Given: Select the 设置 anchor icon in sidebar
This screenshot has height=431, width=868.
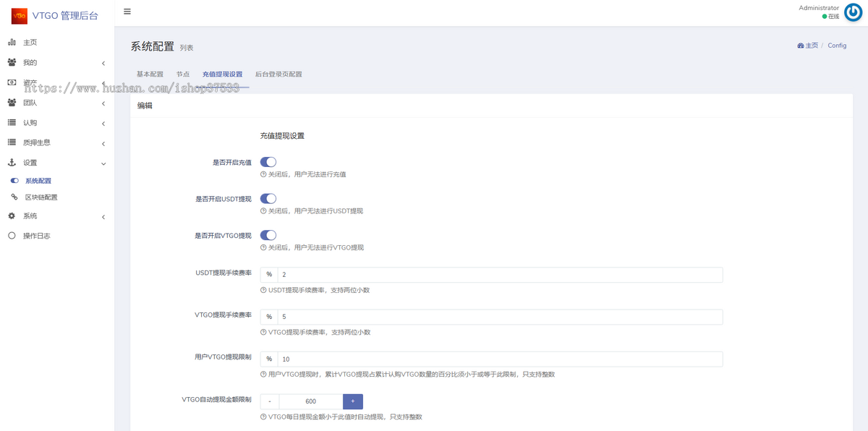Looking at the screenshot, I should [x=12, y=163].
